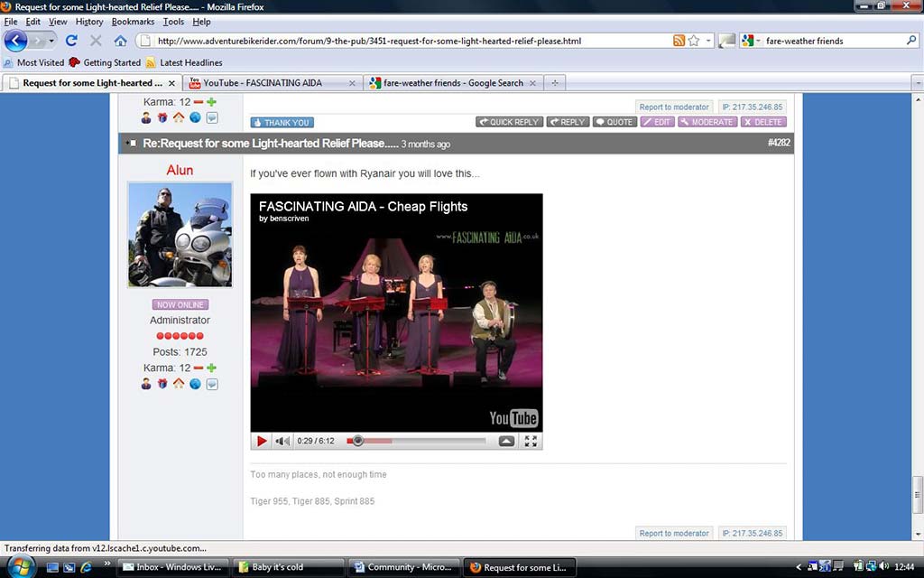This screenshot has width=924, height=578.
Task: Go to the Firefox Home page icon
Action: pyautogui.click(x=120, y=41)
